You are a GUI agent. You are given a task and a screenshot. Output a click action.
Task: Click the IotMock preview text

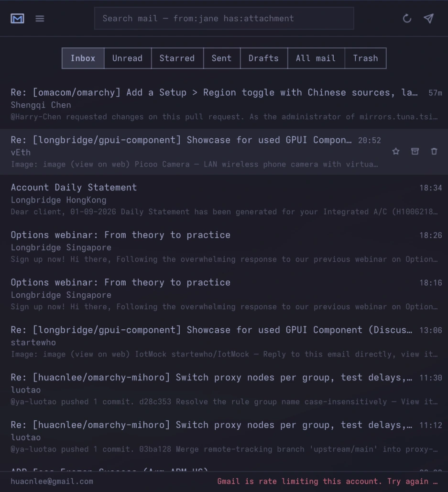coord(224,354)
